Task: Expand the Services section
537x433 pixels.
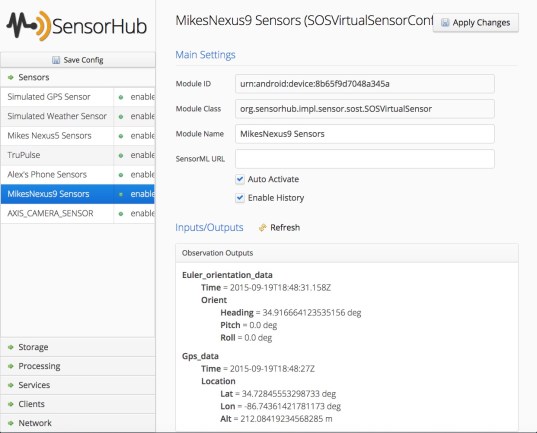Action: point(78,385)
